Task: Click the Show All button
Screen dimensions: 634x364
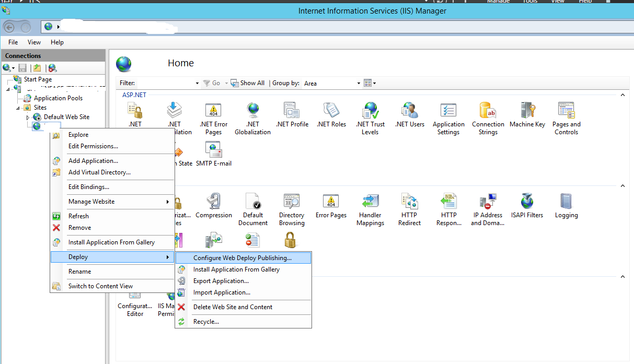Action: [x=248, y=83]
